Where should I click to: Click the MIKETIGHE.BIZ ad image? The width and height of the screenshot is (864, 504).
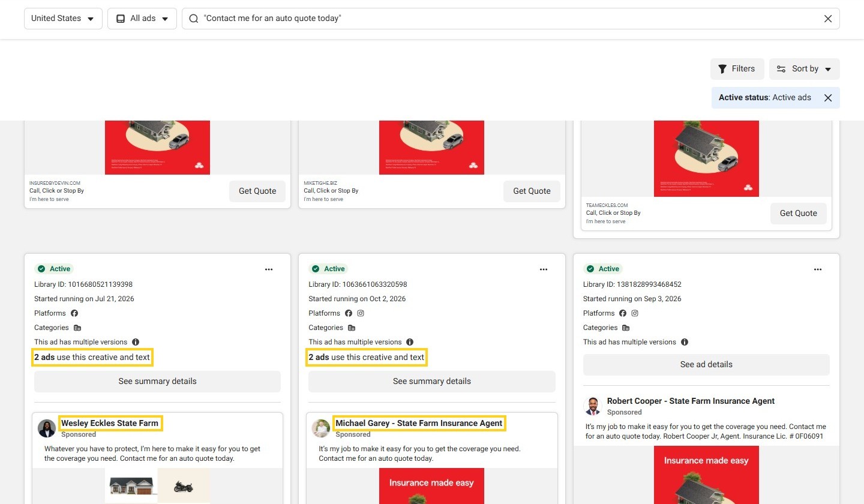[x=431, y=148]
